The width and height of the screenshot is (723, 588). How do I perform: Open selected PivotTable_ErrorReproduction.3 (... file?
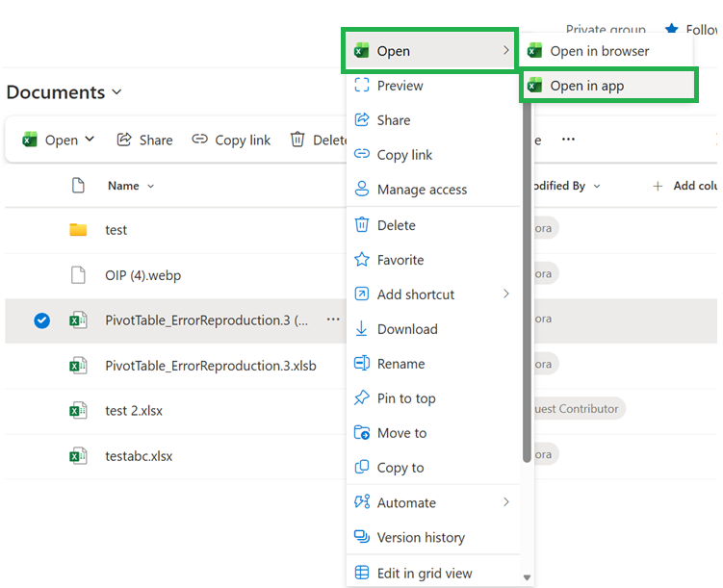click(206, 320)
